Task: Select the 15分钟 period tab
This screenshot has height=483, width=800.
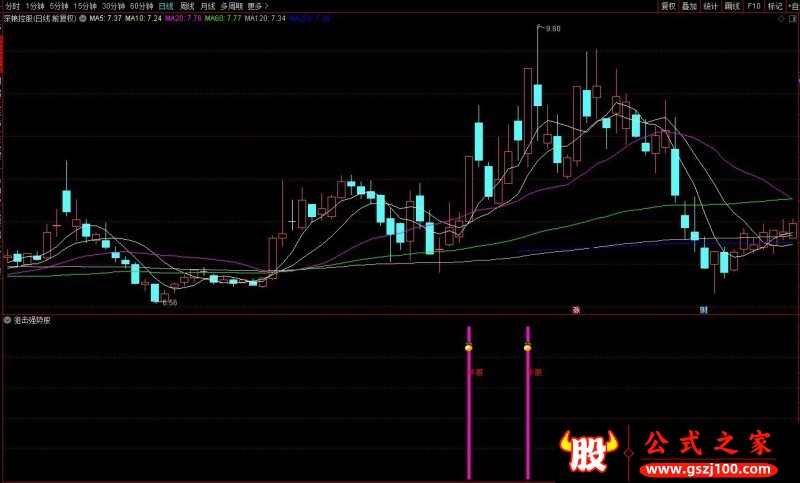Action: [x=85, y=6]
